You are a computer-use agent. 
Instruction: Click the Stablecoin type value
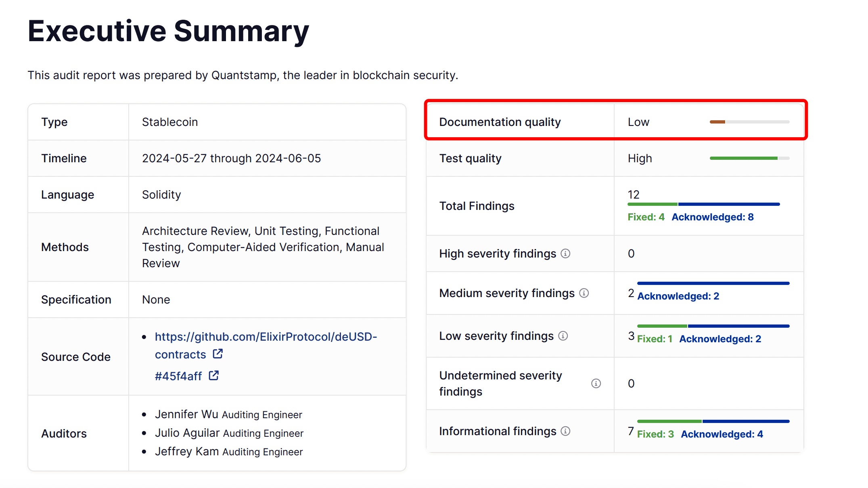(x=170, y=122)
